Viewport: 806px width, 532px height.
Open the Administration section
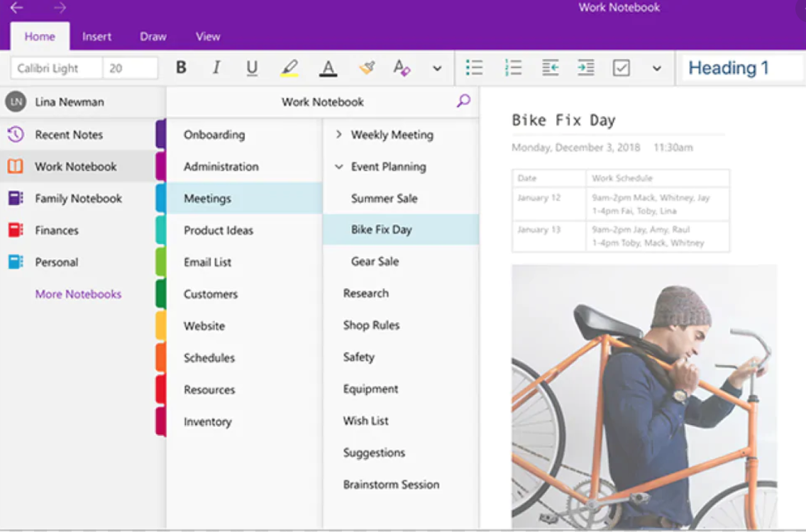[x=245, y=167]
